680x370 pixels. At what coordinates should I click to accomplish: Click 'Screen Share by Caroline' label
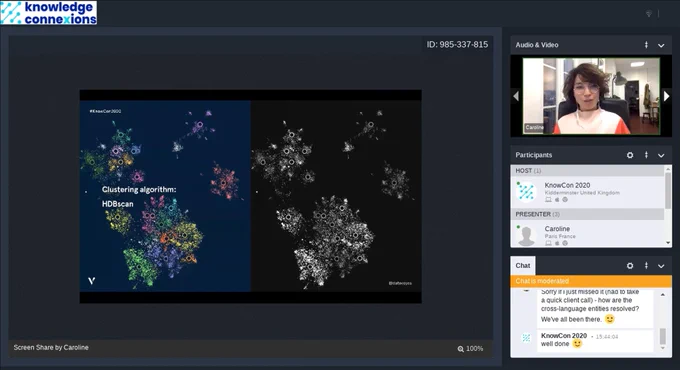pyautogui.click(x=51, y=347)
